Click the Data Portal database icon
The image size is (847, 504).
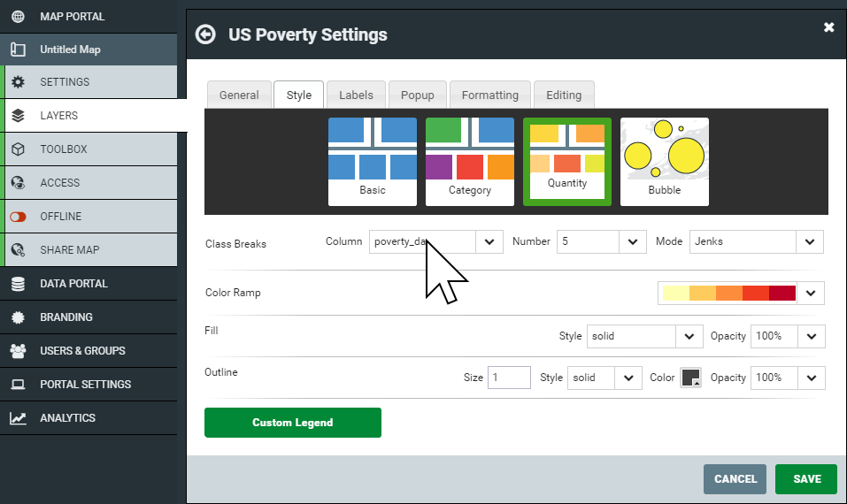18,284
